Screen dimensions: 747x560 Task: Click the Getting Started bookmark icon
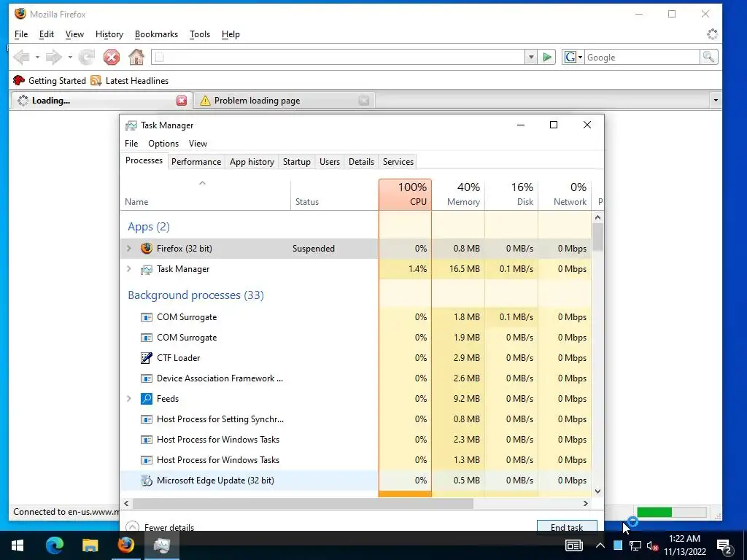[x=19, y=80]
